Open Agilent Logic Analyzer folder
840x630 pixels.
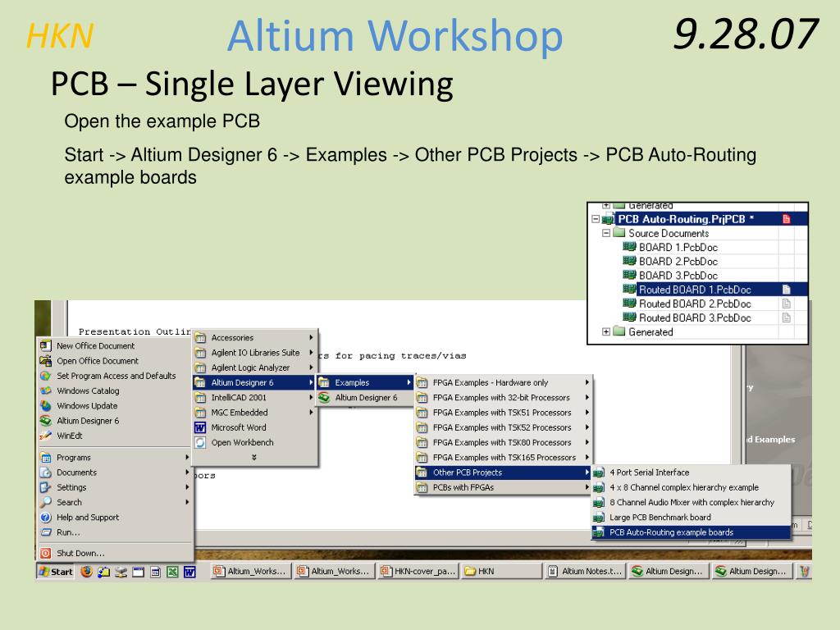[x=254, y=368]
